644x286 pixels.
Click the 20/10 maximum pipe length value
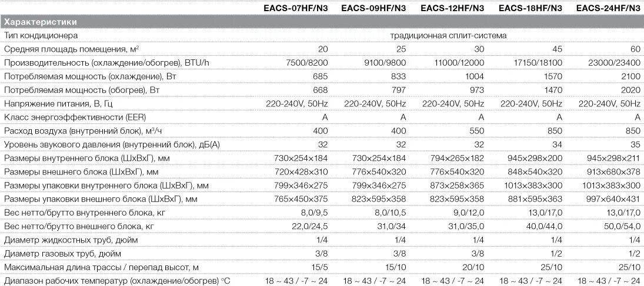tap(473, 268)
